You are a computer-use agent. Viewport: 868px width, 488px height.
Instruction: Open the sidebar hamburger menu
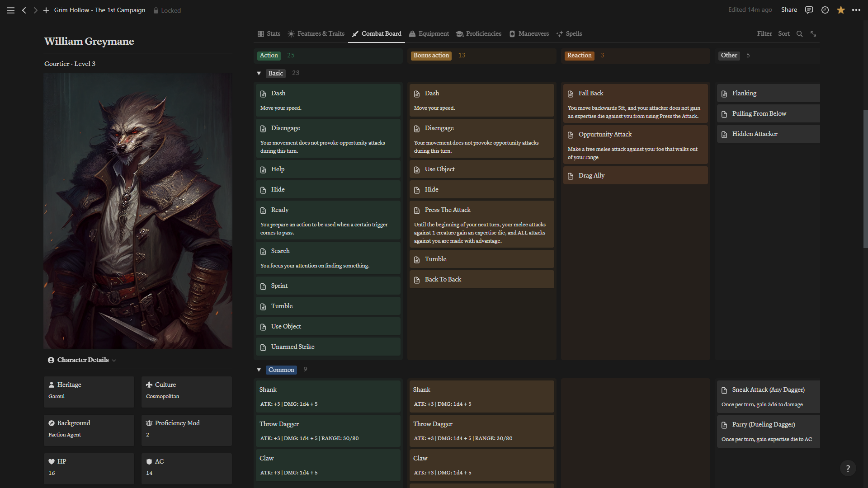coord(11,10)
